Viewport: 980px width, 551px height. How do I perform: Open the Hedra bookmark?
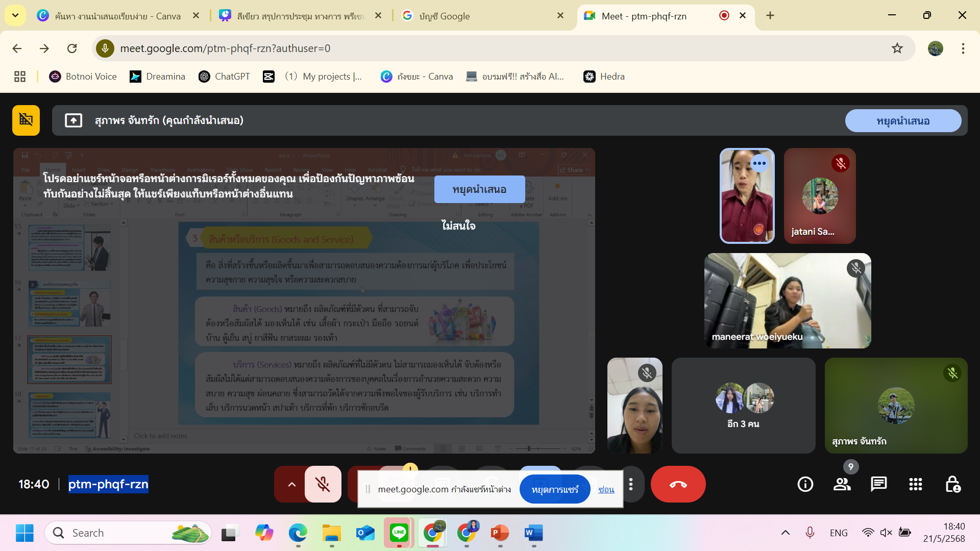point(604,77)
